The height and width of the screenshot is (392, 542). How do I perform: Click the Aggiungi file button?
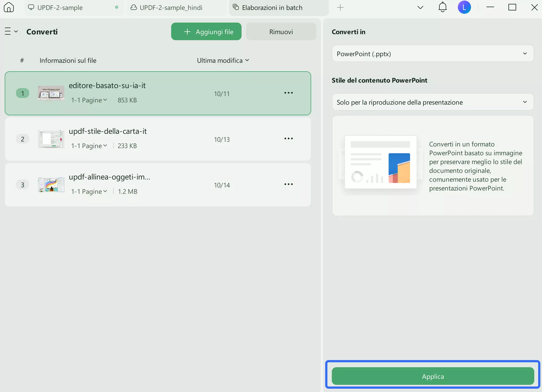[x=206, y=32]
